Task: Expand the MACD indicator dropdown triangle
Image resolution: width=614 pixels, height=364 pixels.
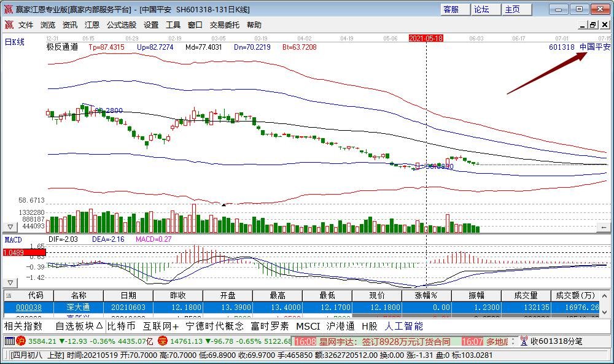Action: pyautogui.click(x=10, y=282)
